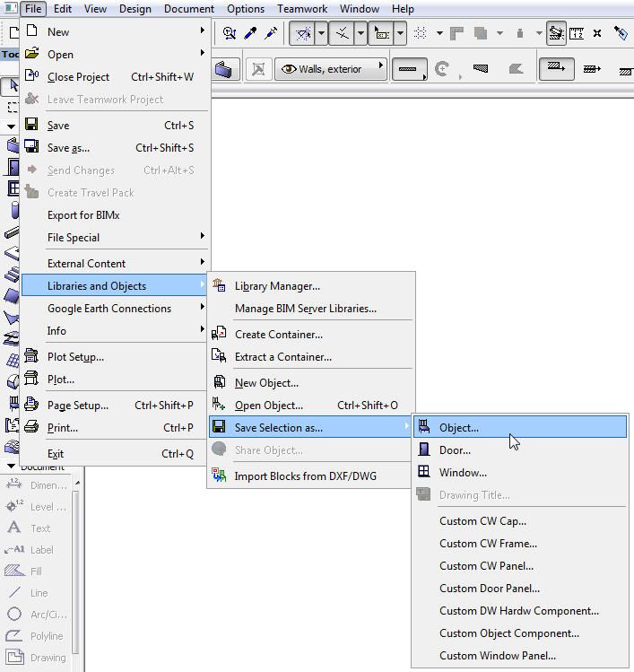This screenshot has width=634, height=672.
Task: Open the Options menu
Action: pyautogui.click(x=246, y=9)
